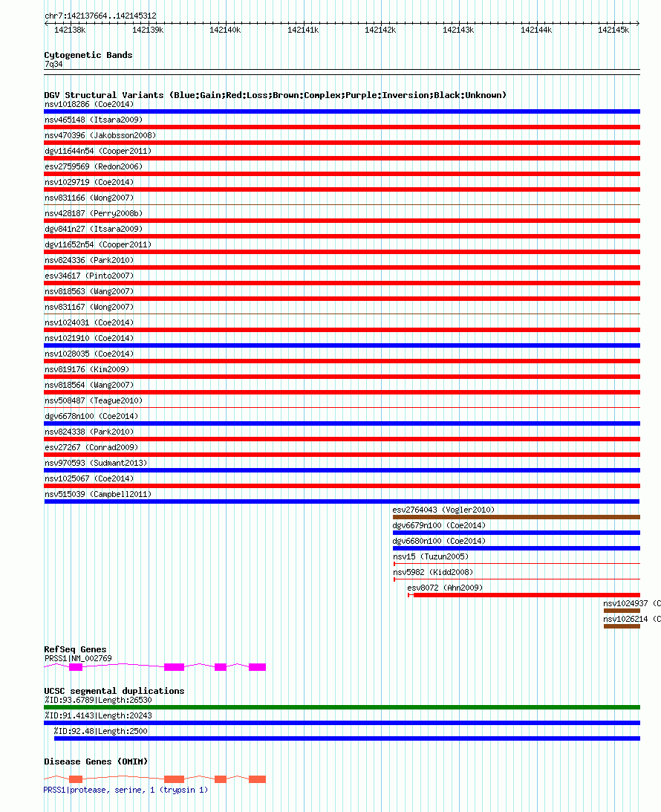
Task: Select esv8072 (Ahn2009) label
Action: click(x=445, y=588)
